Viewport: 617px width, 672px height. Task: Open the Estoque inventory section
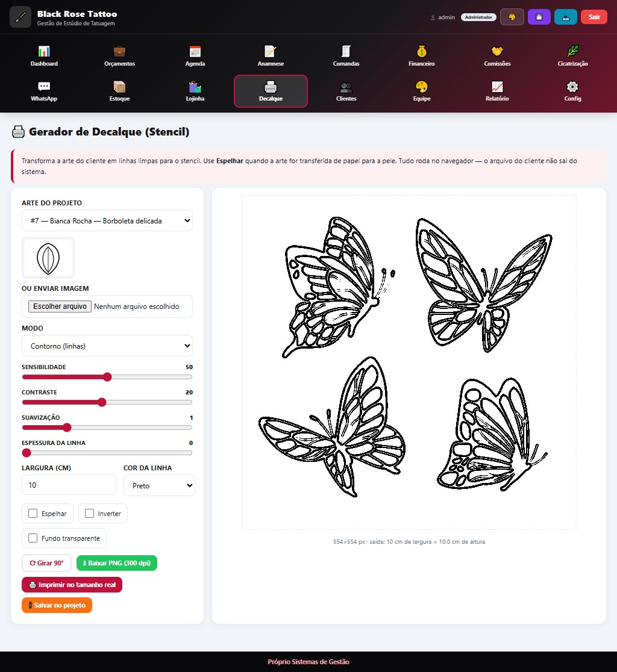click(120, 92)
